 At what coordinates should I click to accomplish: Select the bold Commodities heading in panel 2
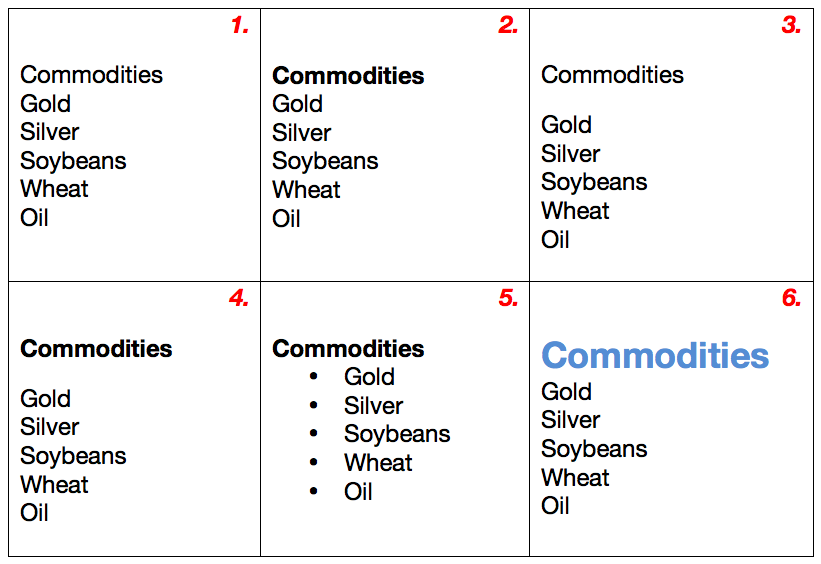(x=348, y=76)
